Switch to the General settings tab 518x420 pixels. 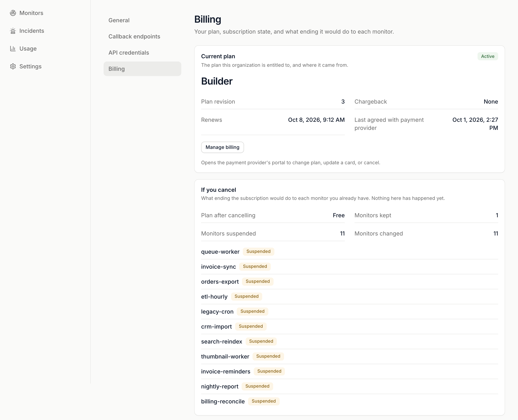pos(142,20)
